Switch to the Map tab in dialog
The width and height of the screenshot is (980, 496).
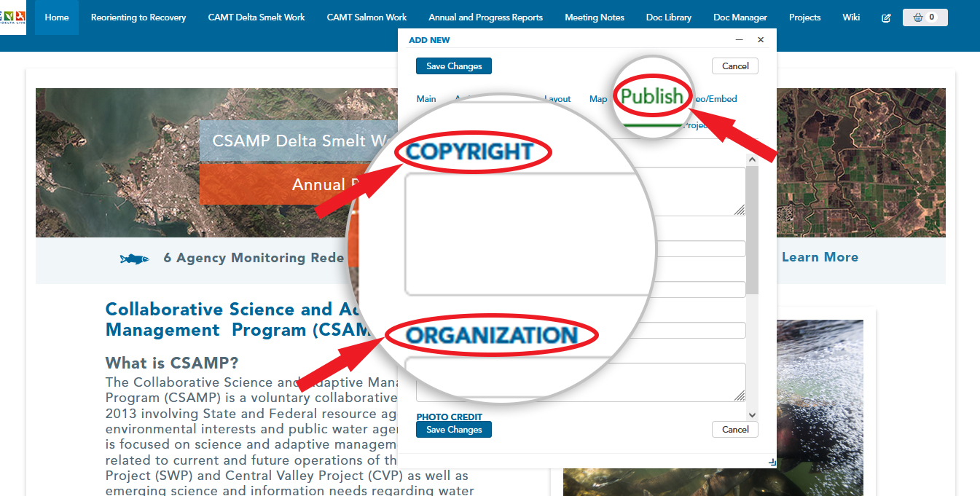click(598, 99)
